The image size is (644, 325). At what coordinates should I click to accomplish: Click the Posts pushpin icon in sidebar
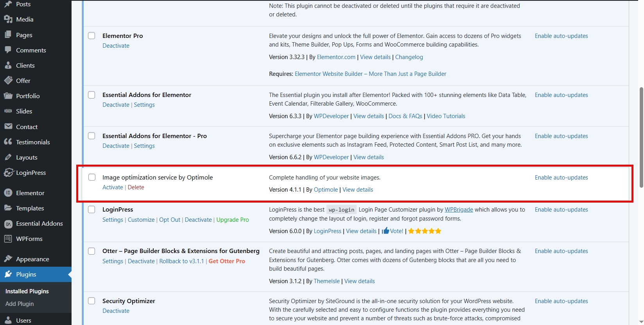(x=8, y=4)
